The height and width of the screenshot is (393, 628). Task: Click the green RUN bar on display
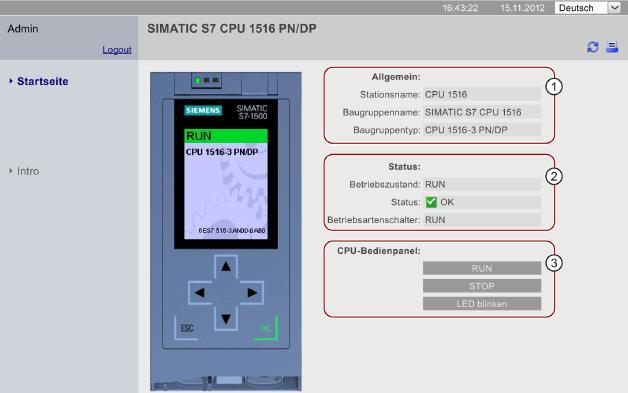[226, 136]
